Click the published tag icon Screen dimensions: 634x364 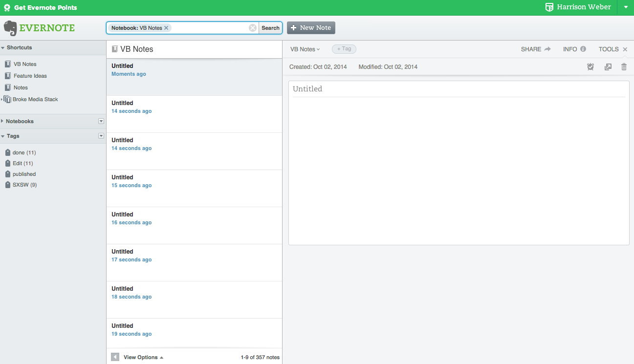tap(8, 174)
